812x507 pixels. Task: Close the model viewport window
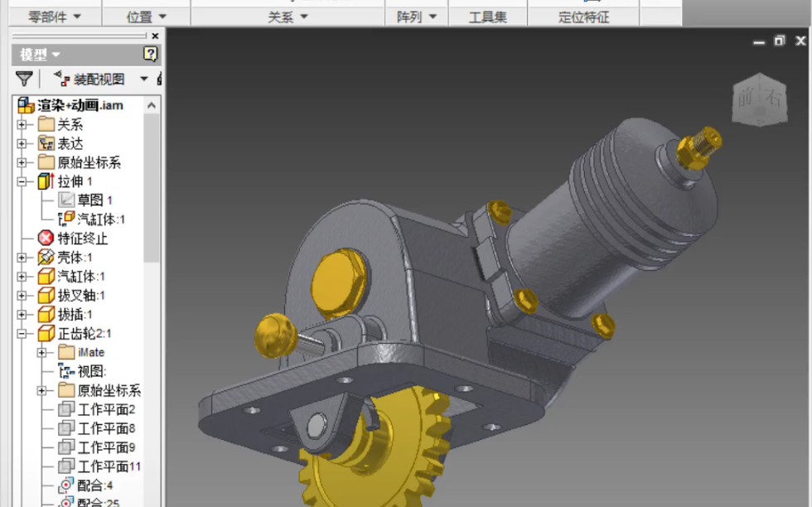(x=800, y=41)
